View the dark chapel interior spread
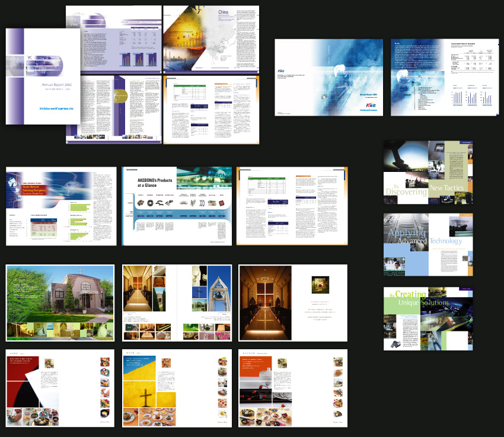The width and height of the screenshot is (504, 437). tap(292, 302)
